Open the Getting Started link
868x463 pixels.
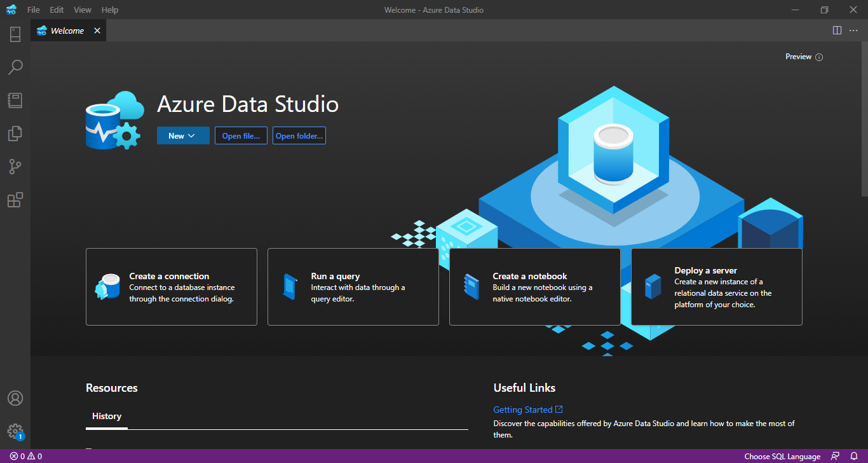pos(528,410)
